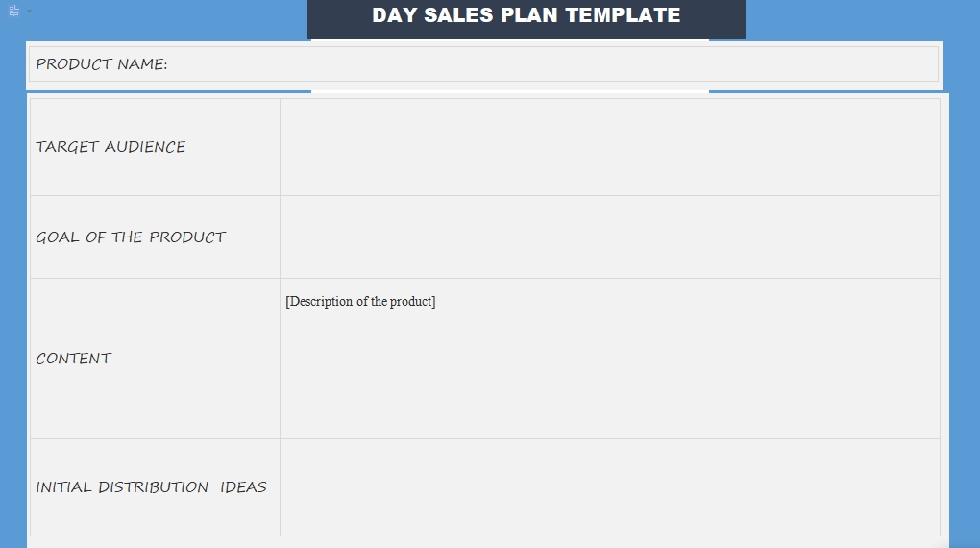The width and height of the screenshot is (980, 548).
Task: Click the word "IDEAS" in the last row
Action: coord(243,487)
